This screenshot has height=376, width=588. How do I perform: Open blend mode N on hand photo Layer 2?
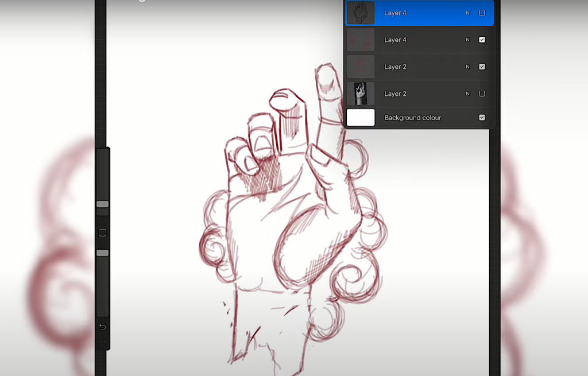click(467, 94)
